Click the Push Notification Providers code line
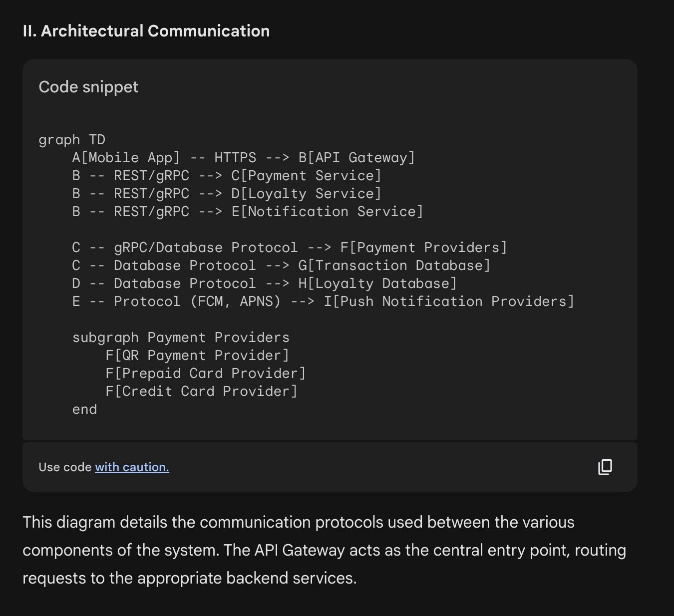Viewport: 674px width, 616px height. coord(323,302)
